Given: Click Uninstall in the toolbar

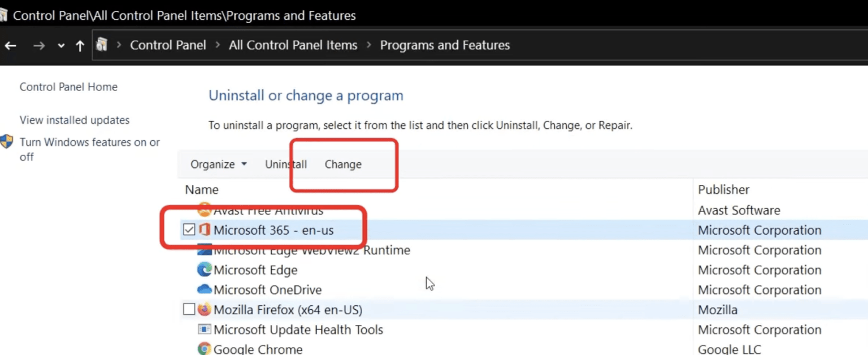Looking at the screenshot, I should pyautogui.click(x=286, y=164).
